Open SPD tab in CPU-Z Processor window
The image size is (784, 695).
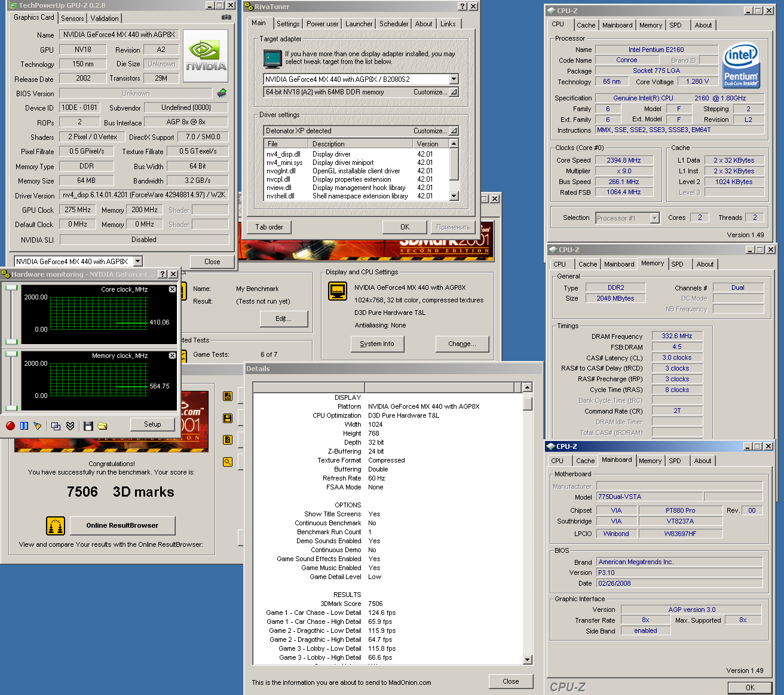click(x=675, y=25)
